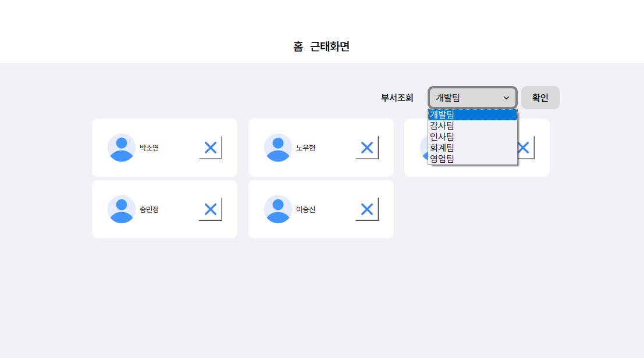Screen dimensions: 644x358
Task: Select 영업팀 from the dropdown list
Action: 472,158
